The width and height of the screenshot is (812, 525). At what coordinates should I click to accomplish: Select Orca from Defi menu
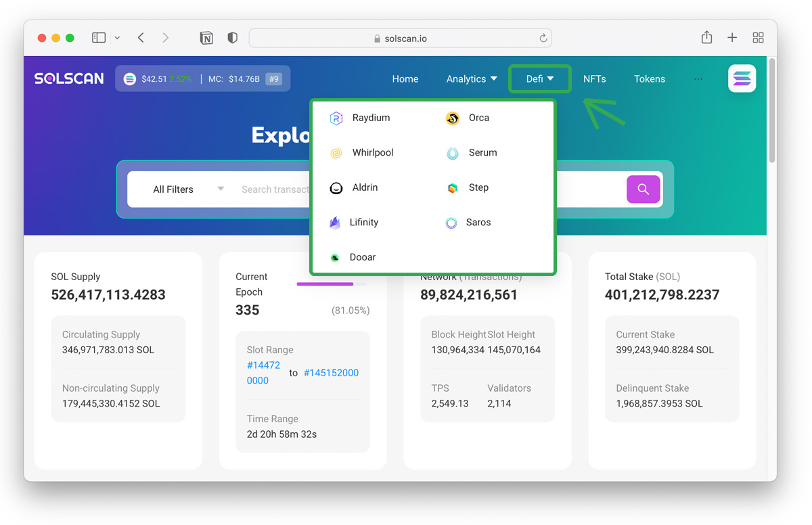click(x=479, y=118)
